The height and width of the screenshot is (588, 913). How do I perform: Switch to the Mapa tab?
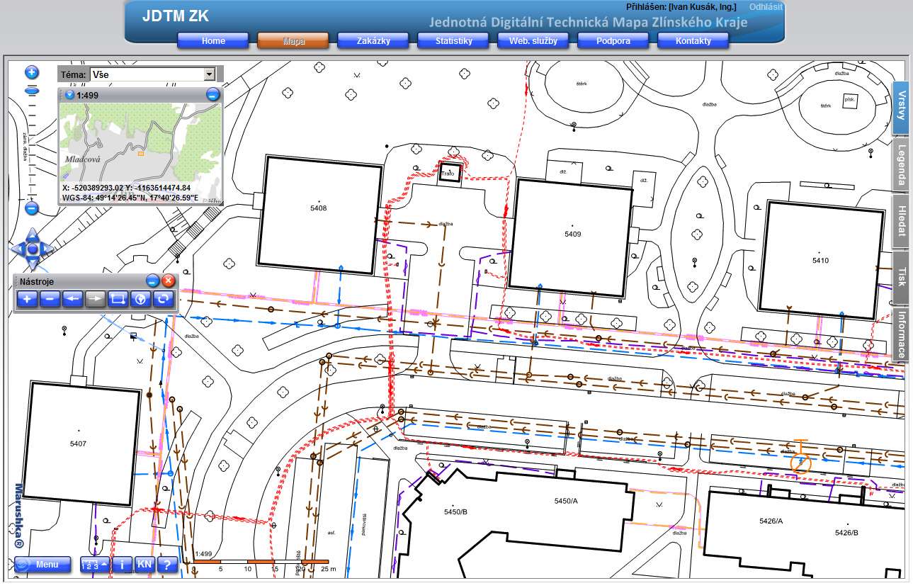click(x=293, y=41)
